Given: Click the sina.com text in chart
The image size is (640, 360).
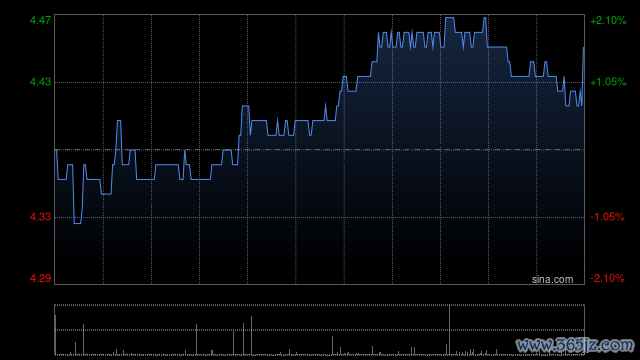Looking at the screenshot, I should coord(552,279).
